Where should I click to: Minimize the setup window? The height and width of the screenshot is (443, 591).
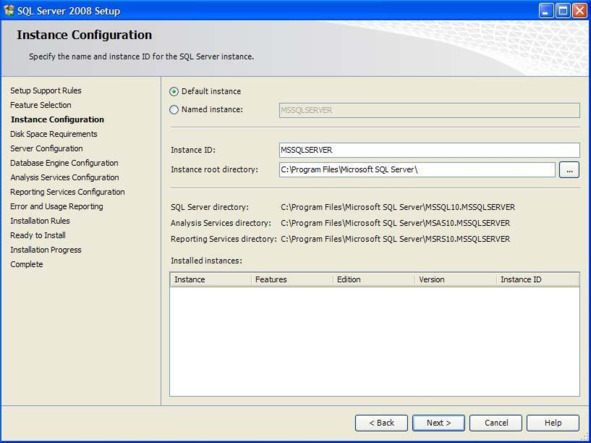[x=546, y=11]
